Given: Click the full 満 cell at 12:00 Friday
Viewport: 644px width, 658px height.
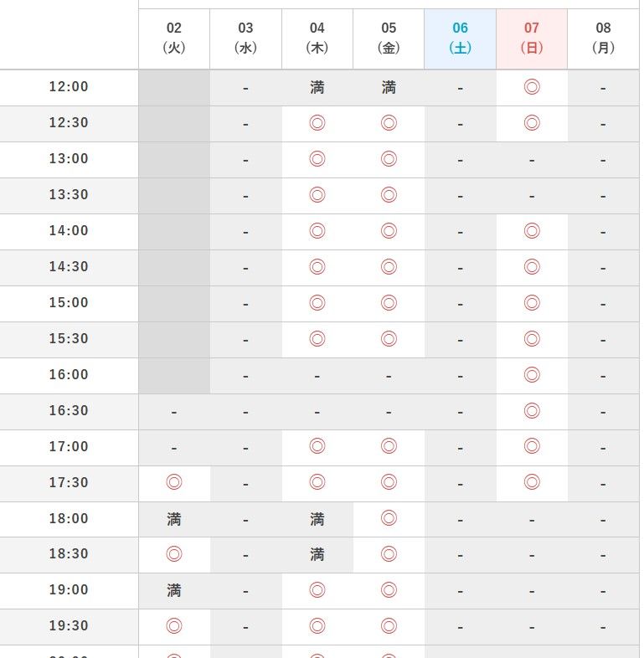Looking at the screenshot, I should [389, 88].
